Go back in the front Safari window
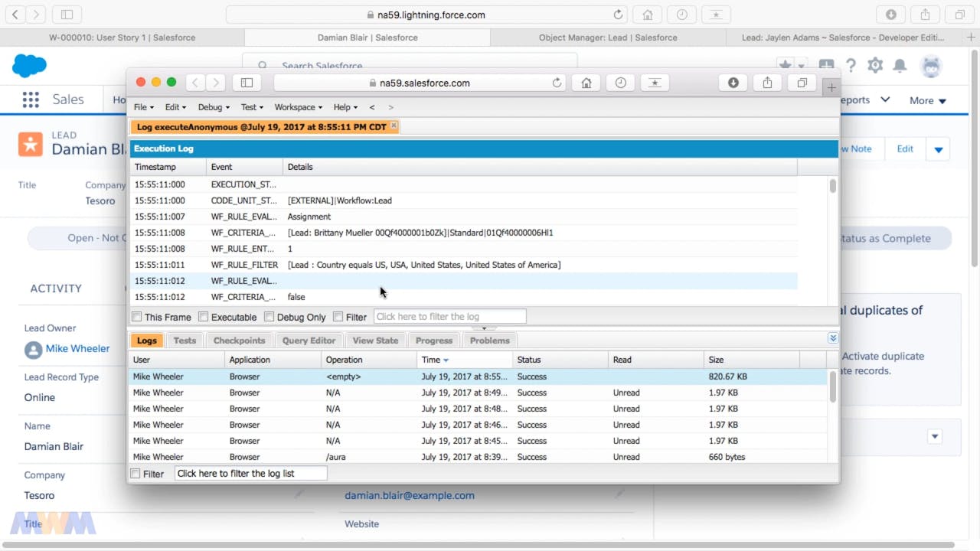 click(x=195, y=83)
